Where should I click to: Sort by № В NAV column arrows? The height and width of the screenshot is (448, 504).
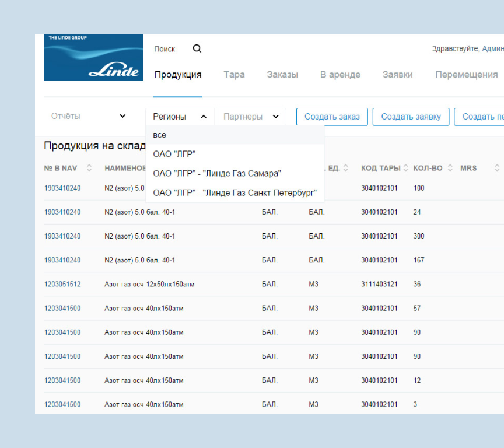point(89,168)
